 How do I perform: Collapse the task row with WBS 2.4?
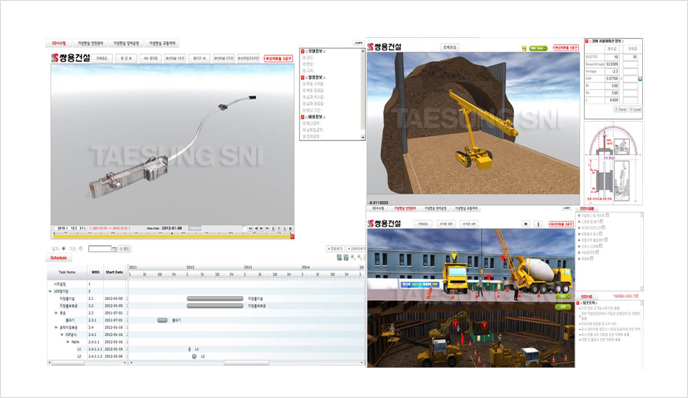pyautogui.click(x=56, y=327)
